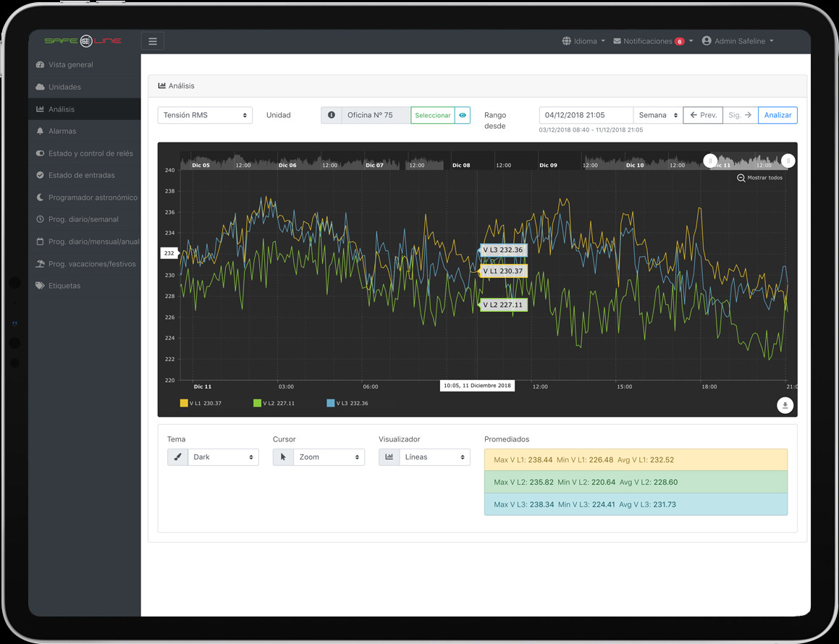
Task: Click the envelope icon beside Notificaciones
Action: click(617, 41)
